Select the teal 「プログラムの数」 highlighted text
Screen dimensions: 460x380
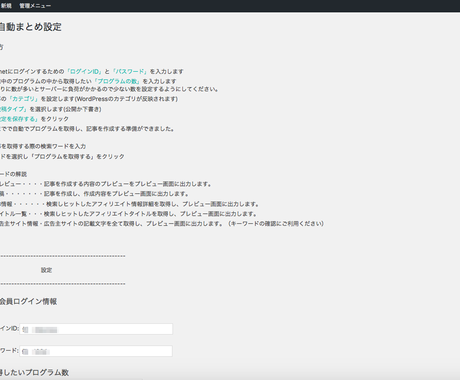coord(117,81)
